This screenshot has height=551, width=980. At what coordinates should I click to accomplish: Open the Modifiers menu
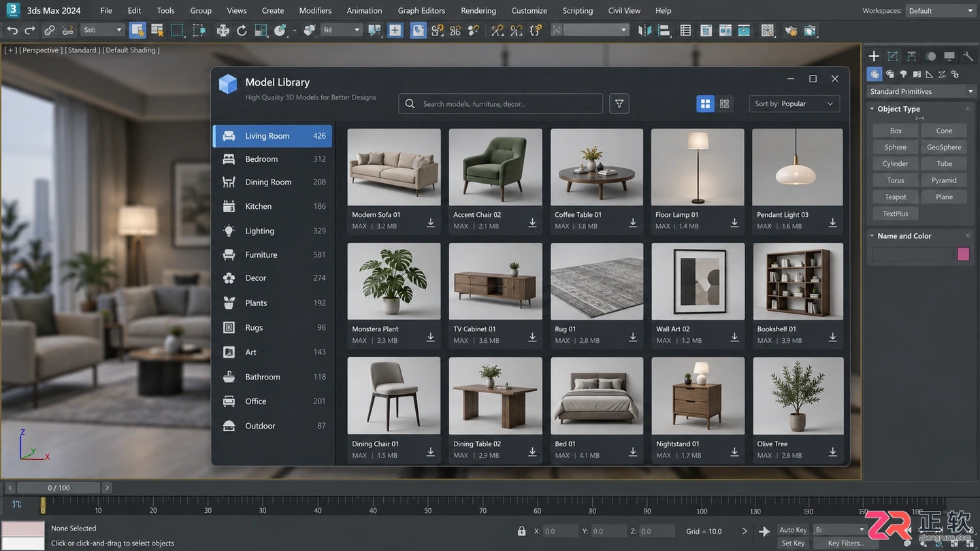315,11
